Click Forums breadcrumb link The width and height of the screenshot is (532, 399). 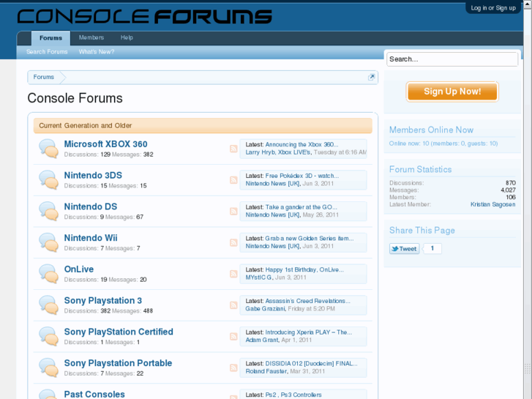43,77
